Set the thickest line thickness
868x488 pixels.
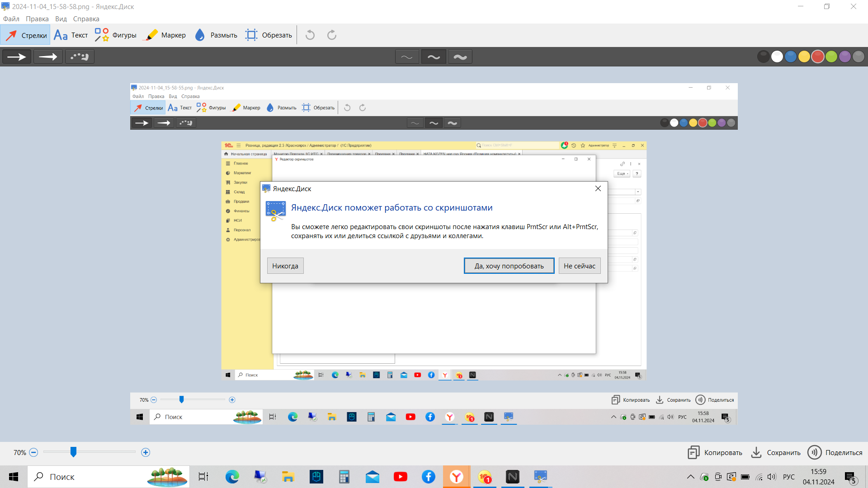[460, 57]
